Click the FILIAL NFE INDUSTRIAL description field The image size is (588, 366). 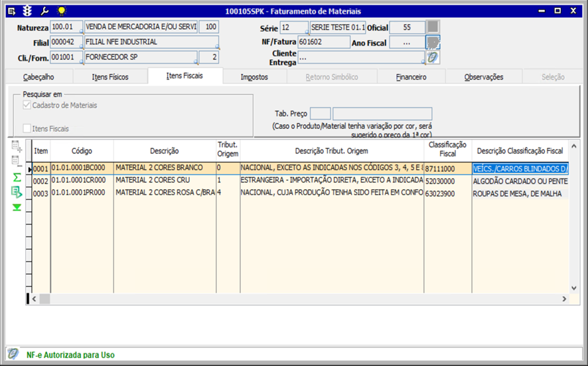coord(151,42)
